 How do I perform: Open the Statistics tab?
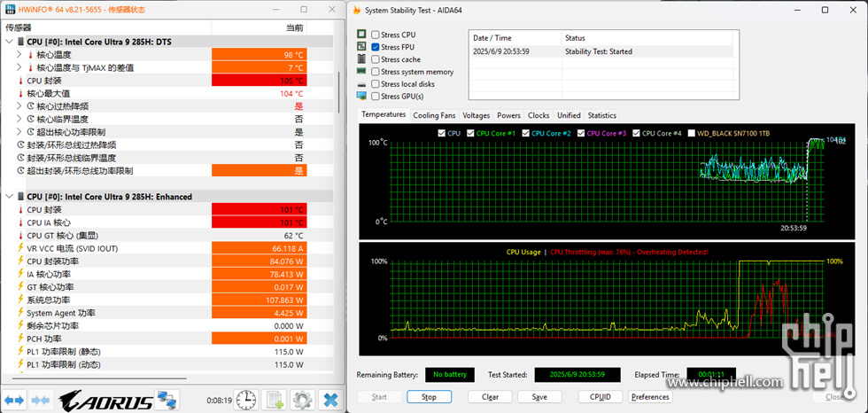click(x=601, y=115)
